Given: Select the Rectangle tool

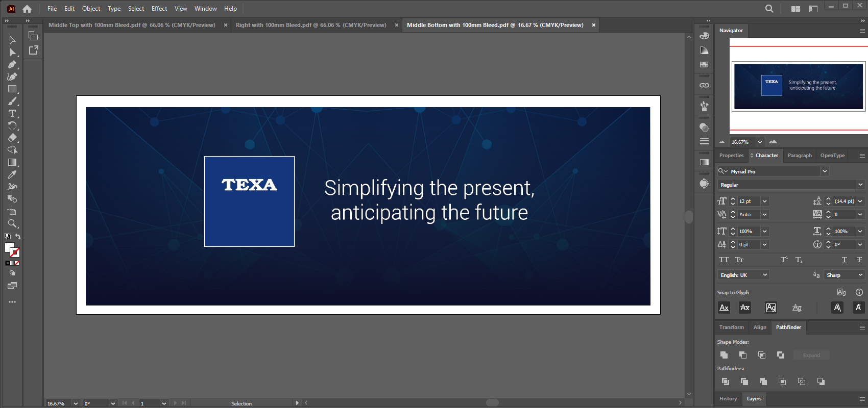Looking at the screenshot, I should click(x=12, y=89).
